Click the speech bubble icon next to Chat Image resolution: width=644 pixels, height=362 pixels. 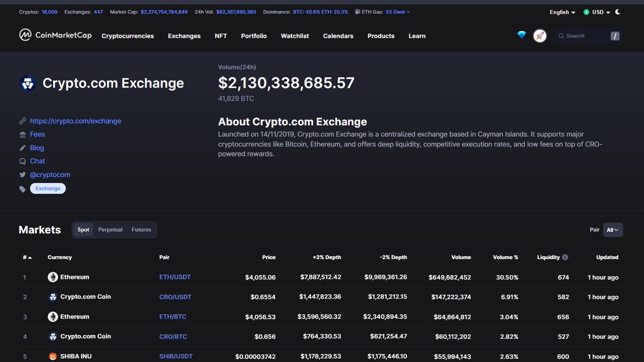click(x=23, y=161)
